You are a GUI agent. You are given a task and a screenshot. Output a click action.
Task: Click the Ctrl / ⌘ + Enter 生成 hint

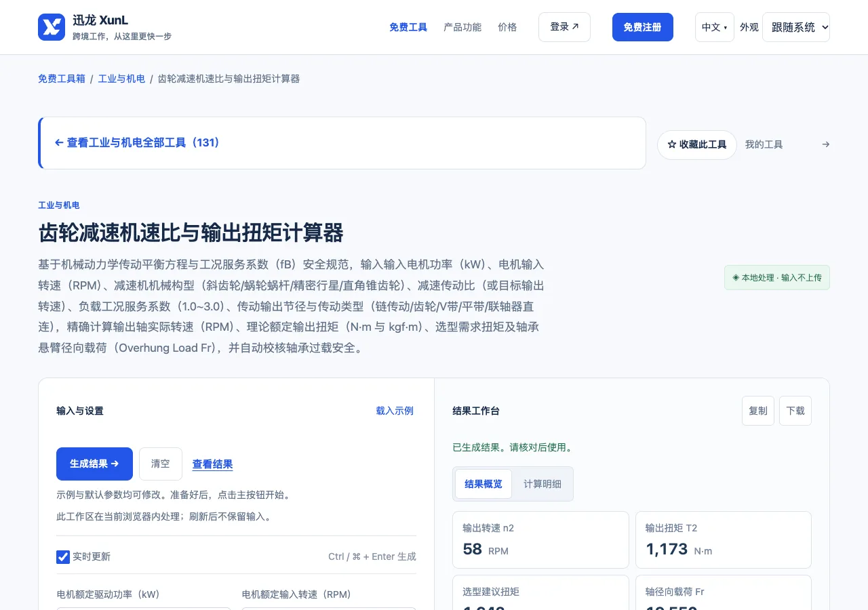pyautogui.click(x=372, y=556)
